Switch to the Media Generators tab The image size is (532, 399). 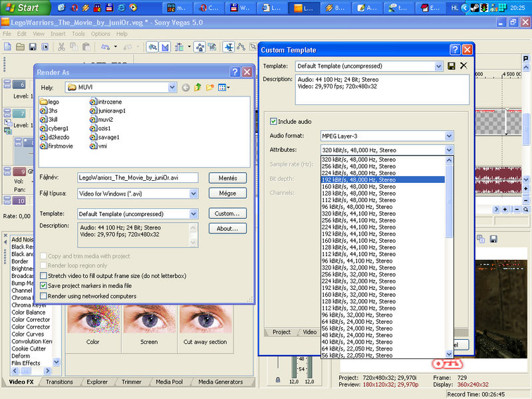point(221,382)
